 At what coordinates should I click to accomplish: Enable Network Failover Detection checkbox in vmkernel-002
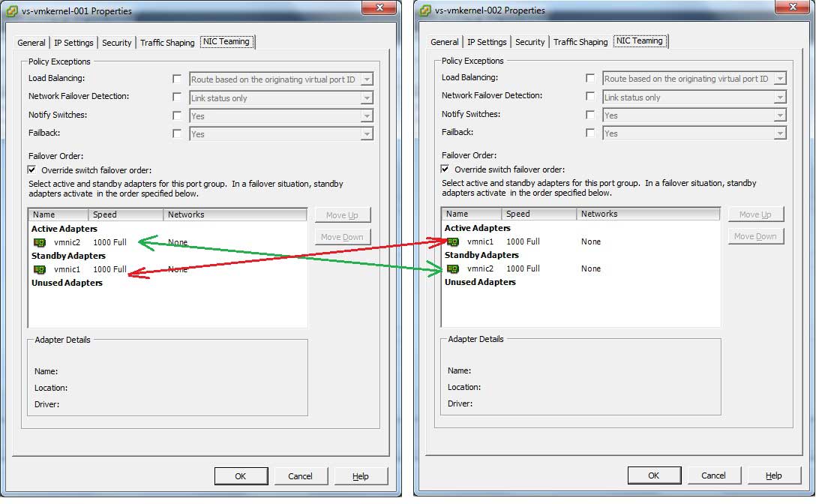pos(590,96)
